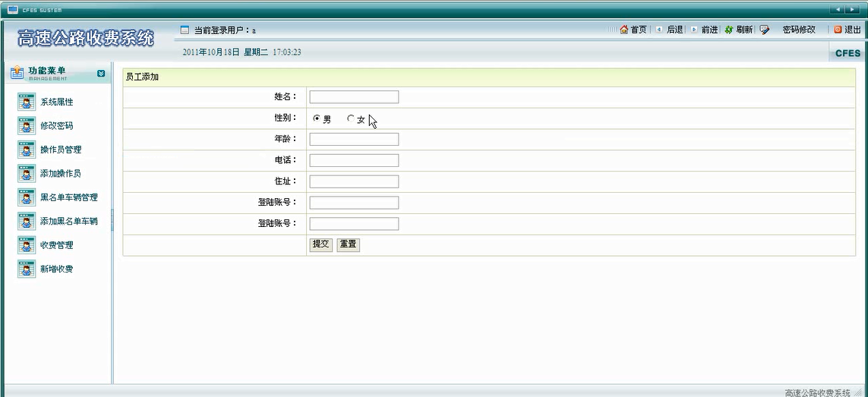Click the 后退 link
868x397 pixels.
675,30
